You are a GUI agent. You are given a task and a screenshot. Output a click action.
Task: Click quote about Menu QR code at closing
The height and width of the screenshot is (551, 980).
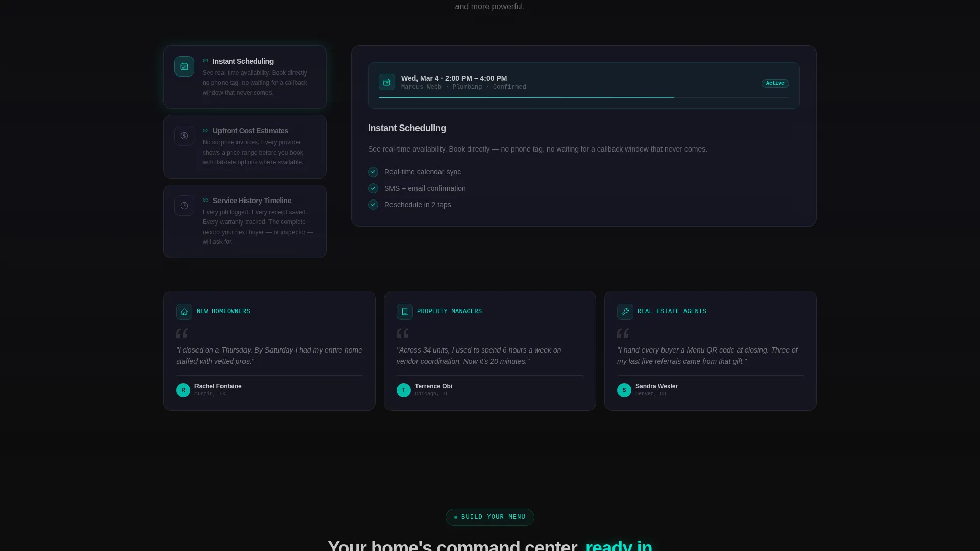[x=707, y=356]
